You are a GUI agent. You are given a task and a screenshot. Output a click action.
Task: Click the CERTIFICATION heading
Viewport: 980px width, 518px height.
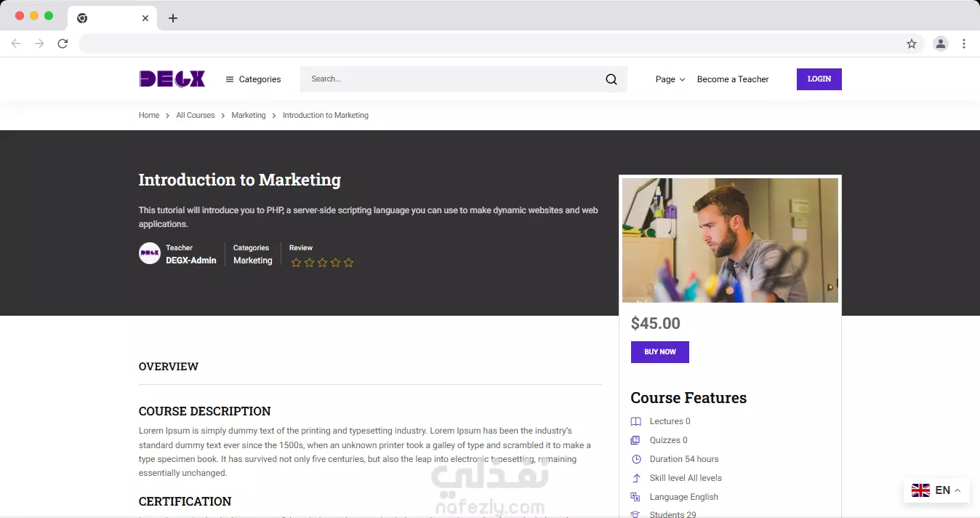point(185,501)
